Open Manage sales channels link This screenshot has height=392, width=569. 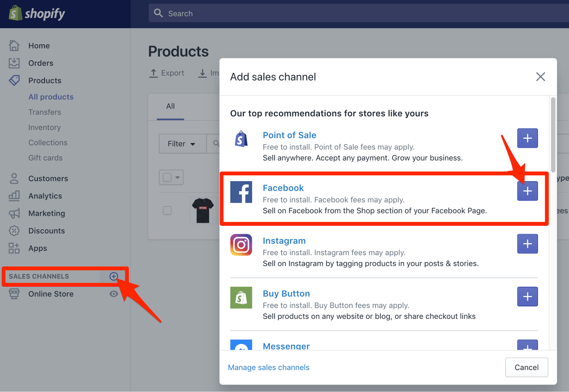[x=269, y=367]
